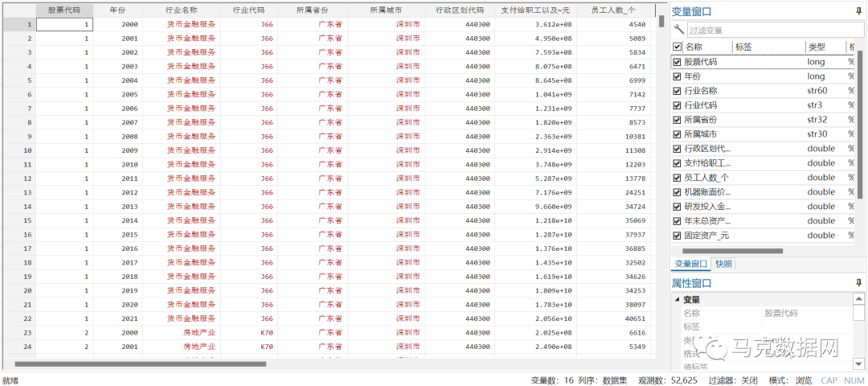Select the 行业名称 column header in data grid
Viewport: 868px width, 386px height.
181,10
